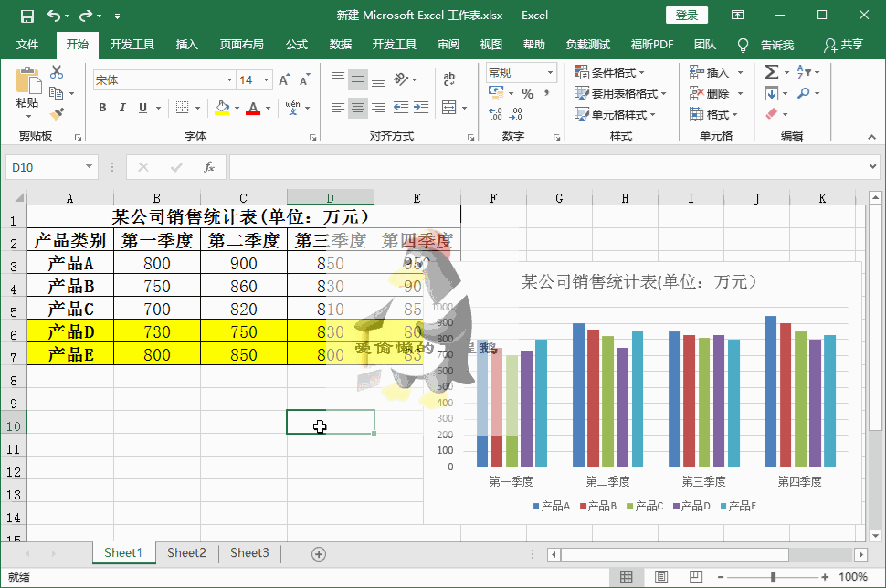Click the Paste clipboard icon

(x=27, y=80)
